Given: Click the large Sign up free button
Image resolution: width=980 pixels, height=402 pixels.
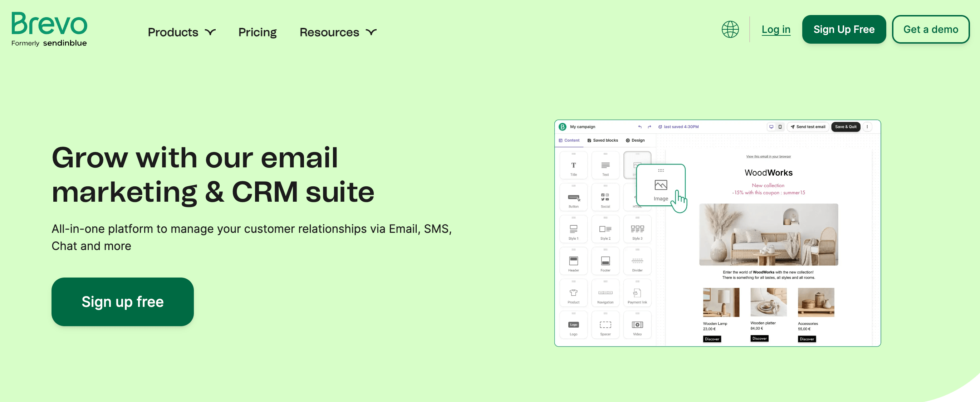Looking at the screenshot, I should pyautogui.click(x=122, y=301).
